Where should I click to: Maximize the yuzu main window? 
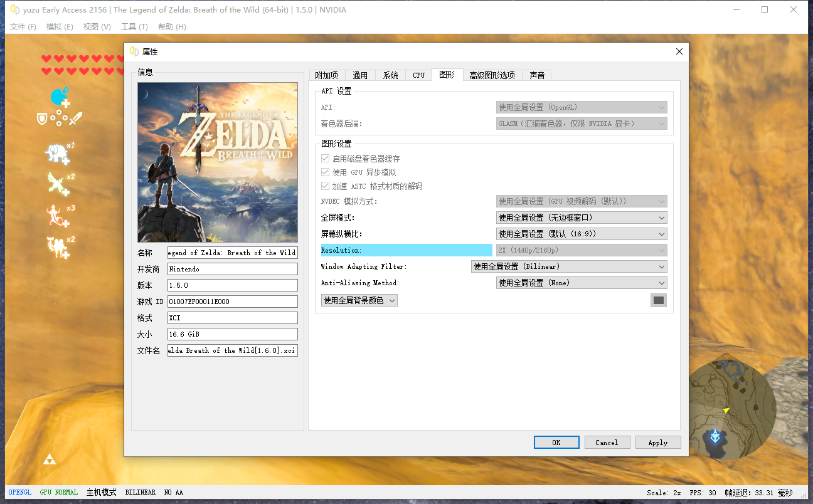[x=765, y=9]
